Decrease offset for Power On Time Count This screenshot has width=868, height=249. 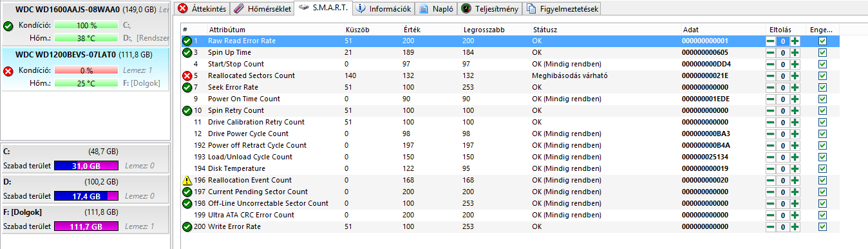[771, 99]
